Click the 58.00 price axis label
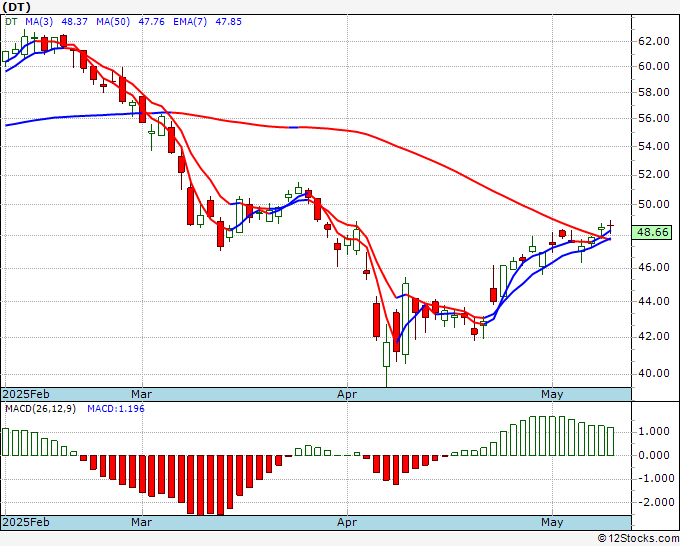This screenshot has height=546, width=680. point(654,92)
